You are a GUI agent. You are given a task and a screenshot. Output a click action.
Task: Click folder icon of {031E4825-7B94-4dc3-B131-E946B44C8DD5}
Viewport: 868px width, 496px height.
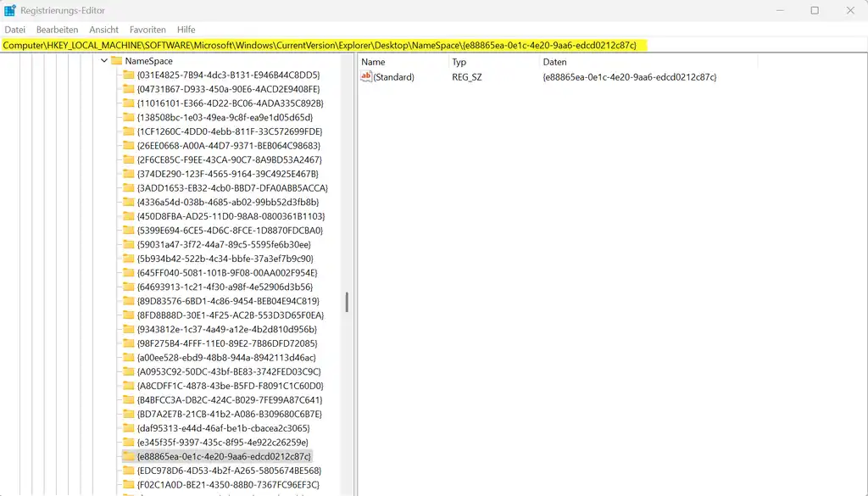[129, 75]
